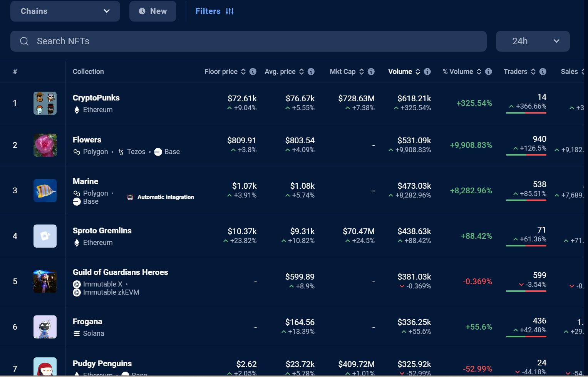Expand the 24h time range dropdown
Image resolution: width=588 pixels, height=377 pixels.
click(x=533, y=41)
